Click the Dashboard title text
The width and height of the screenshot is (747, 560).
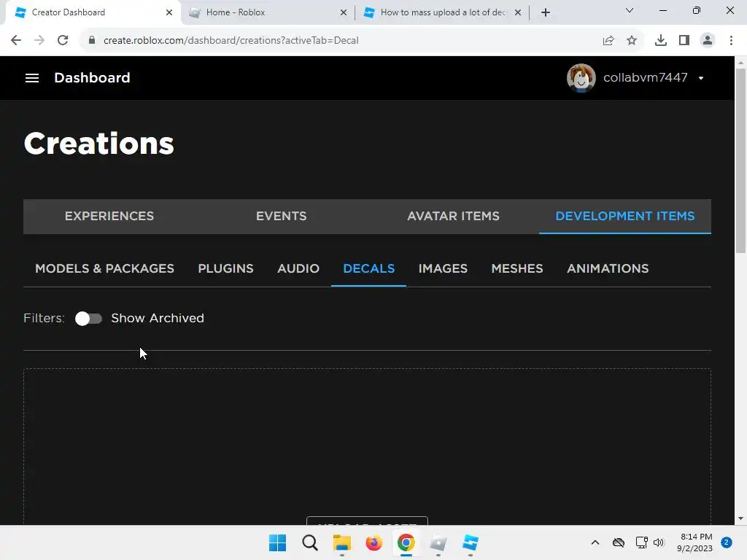click(92, 77)
